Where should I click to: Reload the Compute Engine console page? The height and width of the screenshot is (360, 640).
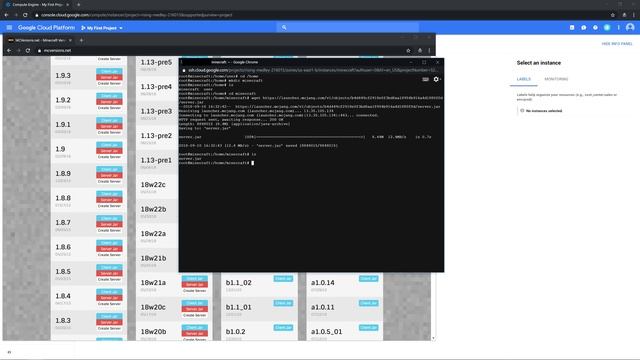(x=25, y=15)
